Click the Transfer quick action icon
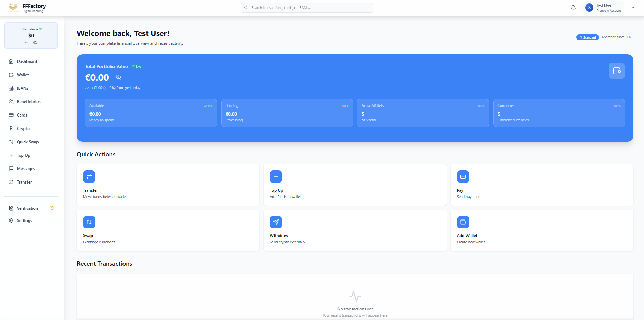Viewport: 644px width, 320px height. point(89,177)
